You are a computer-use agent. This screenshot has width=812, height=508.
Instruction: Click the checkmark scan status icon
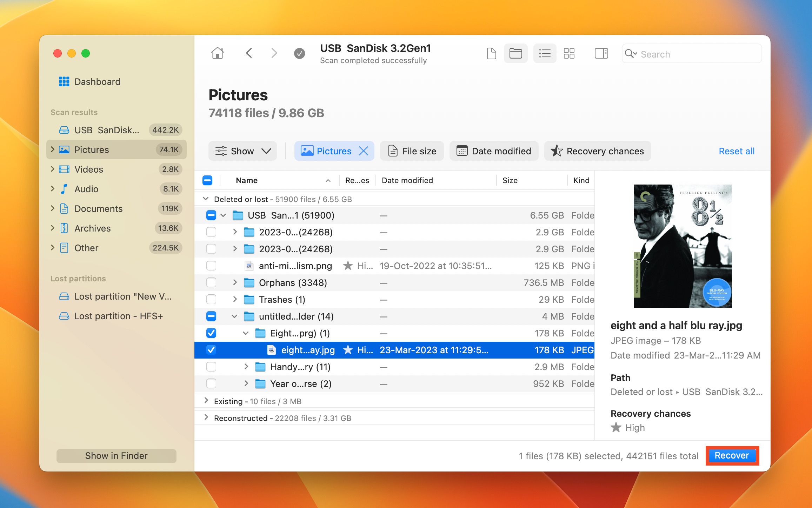pos(299,53)
